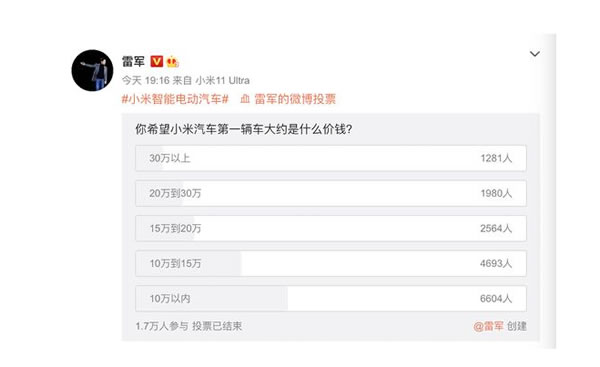
Task: Click the 小米11 Ultra device source
Action: pyautogui.click(x=222, y=80)
